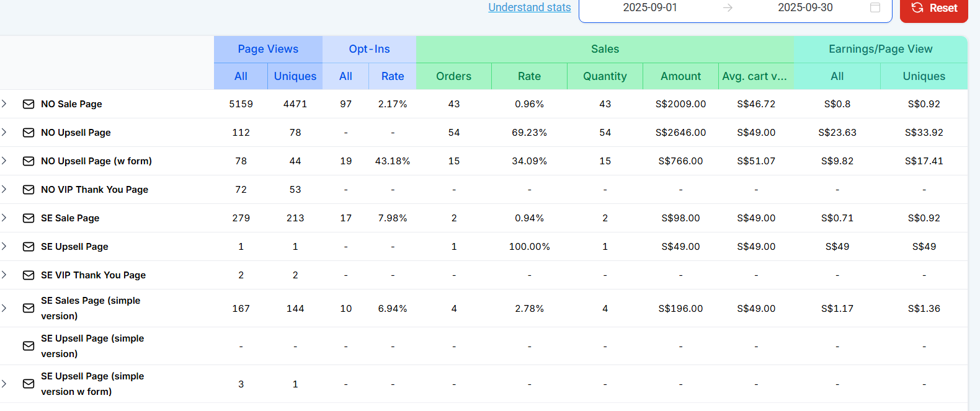Click the 5159 page views cell
Screen dimensions: 980x411
(241, 104)
